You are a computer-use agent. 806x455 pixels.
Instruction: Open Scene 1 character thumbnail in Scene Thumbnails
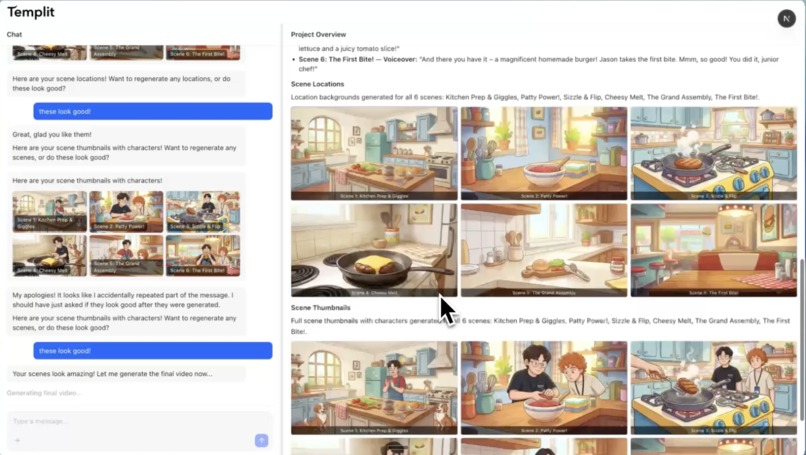pos(374,388)
